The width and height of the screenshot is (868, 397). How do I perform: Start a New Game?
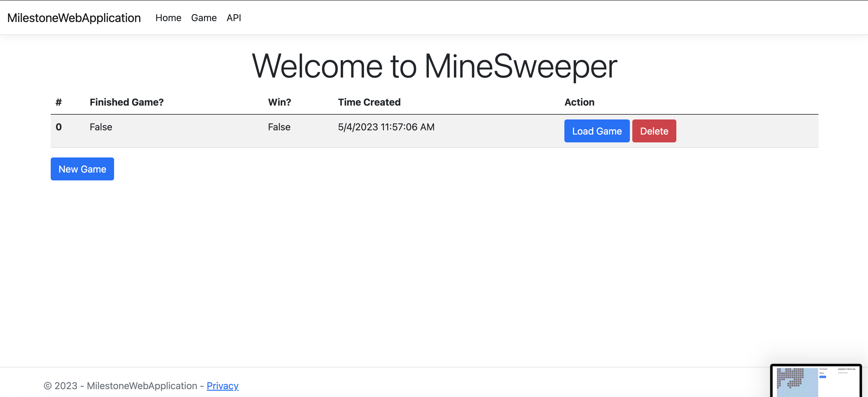click(x=82, y=169)
